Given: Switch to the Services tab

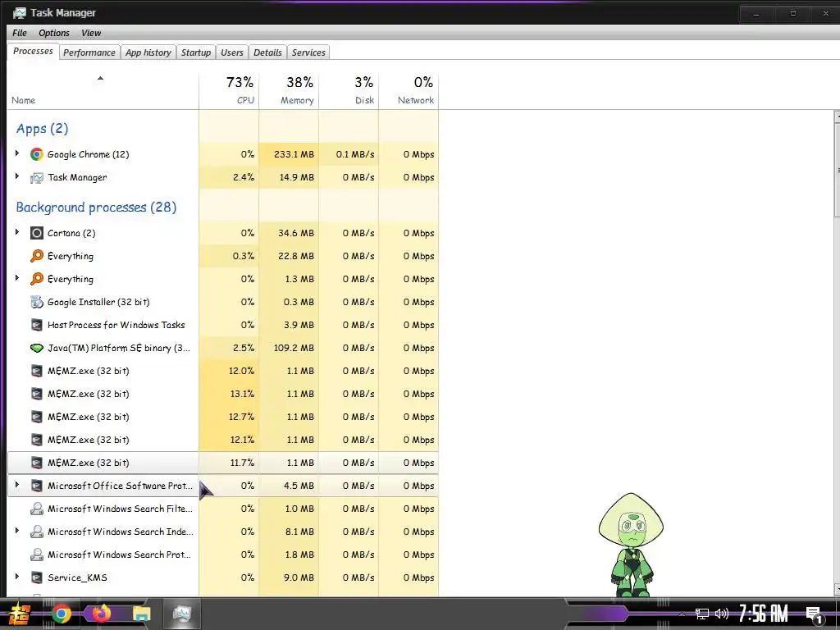Looking at the screenshot, I should click(x=308, y=52).
